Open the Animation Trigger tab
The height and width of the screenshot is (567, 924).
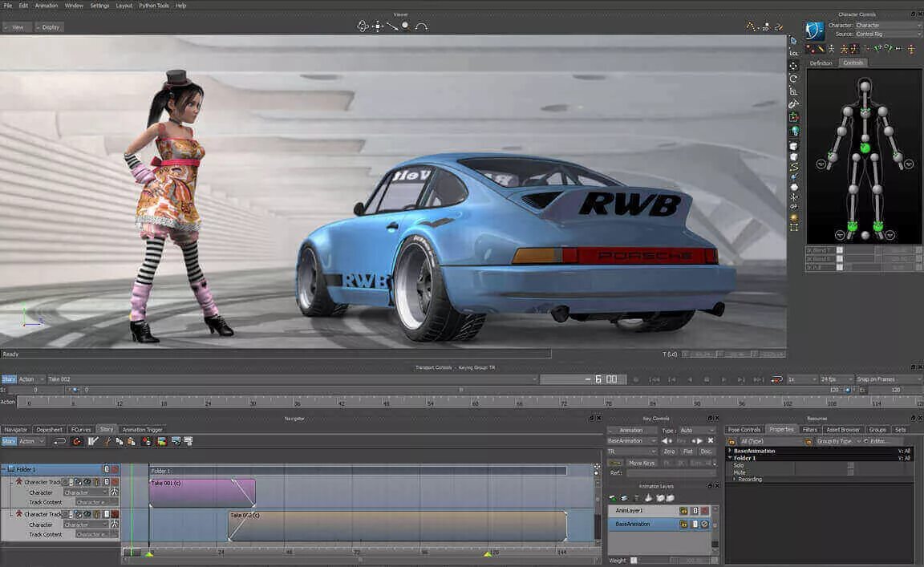click(x=142, y=430)
